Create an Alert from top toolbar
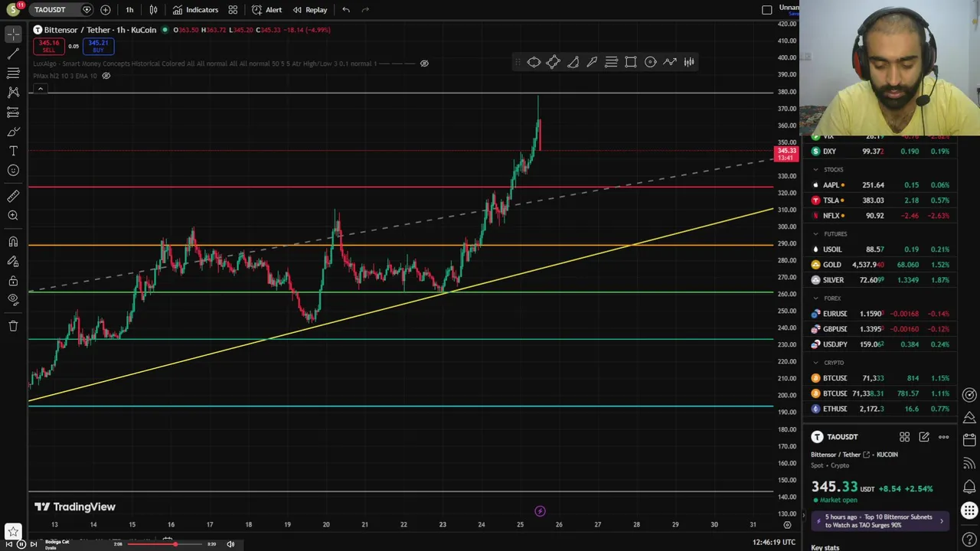This screenshot has width=980, height=551. point(267,10)
